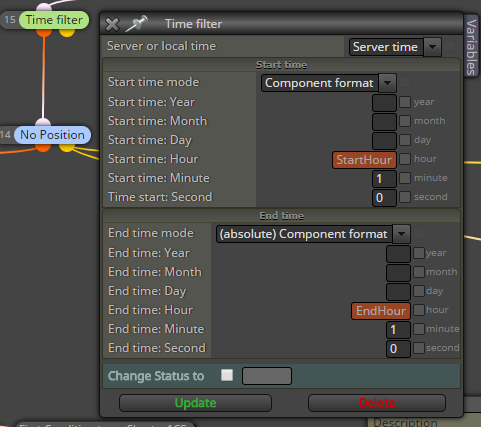Expand Start time mode dropdown arrow

coord(387,83)
